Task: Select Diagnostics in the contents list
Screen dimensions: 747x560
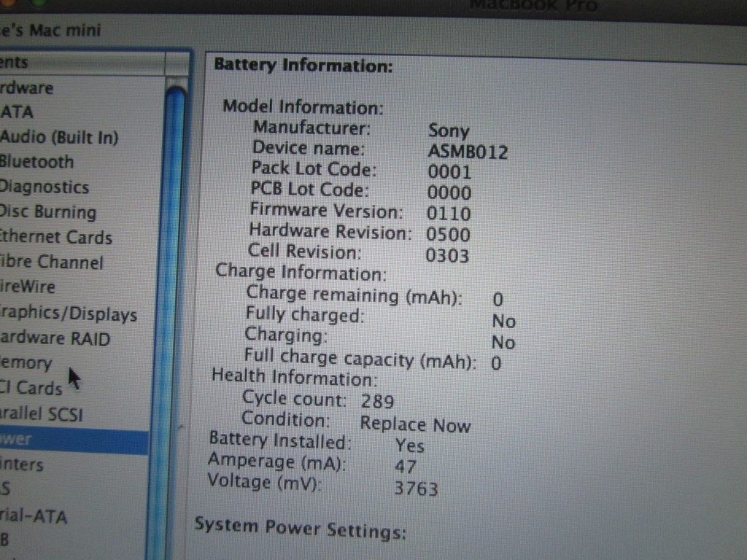Action: click(44, 187)
